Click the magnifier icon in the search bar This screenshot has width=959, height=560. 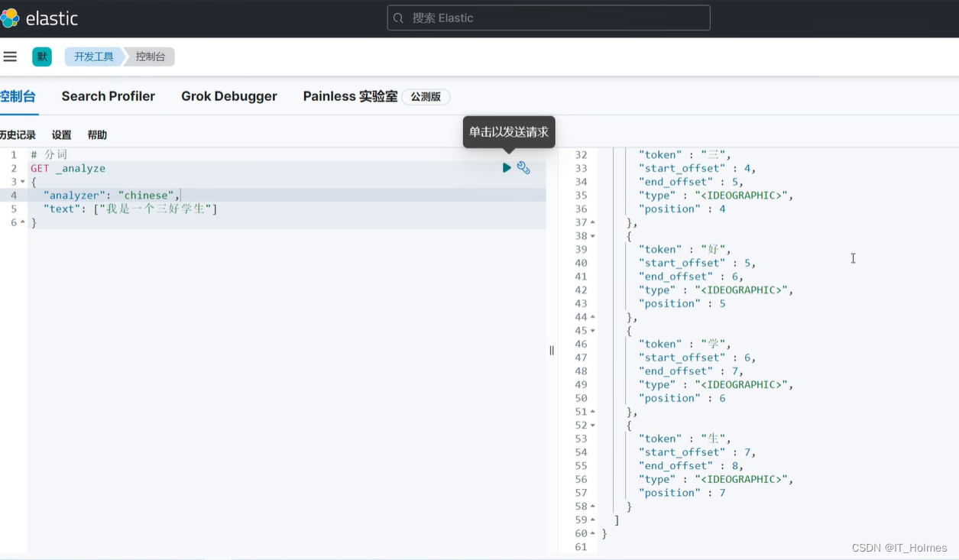tap(399, 18)
